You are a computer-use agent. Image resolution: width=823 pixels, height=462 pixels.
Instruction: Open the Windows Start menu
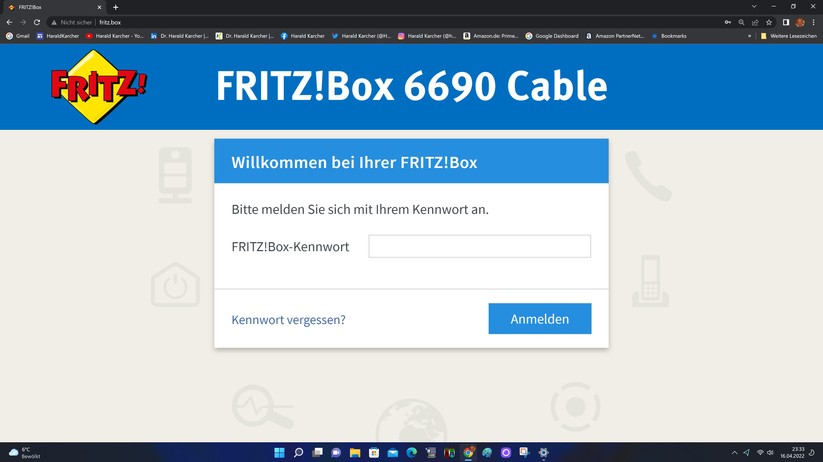pos(279,453)
